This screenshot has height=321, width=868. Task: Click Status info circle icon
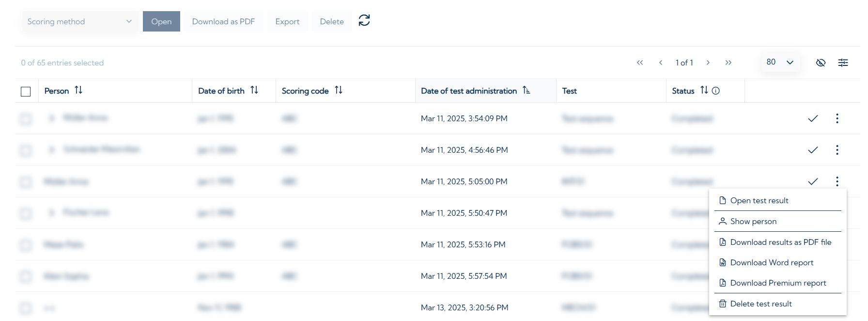(716, 91)
